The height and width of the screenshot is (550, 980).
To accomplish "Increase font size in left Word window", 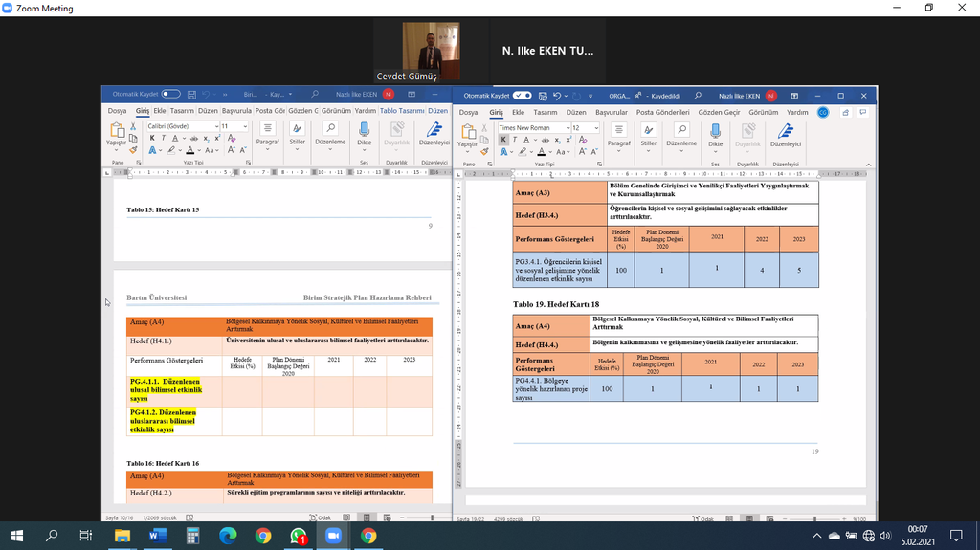I will [x=232, y=150].
